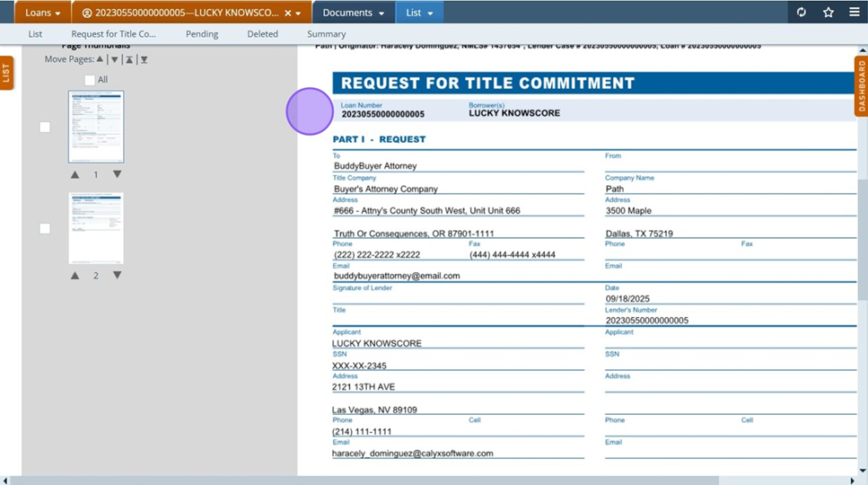The width and height of the screenshot is (868, 485).
Task: Click Move Pages to bottom icon
Action: (x=144, y=60)
